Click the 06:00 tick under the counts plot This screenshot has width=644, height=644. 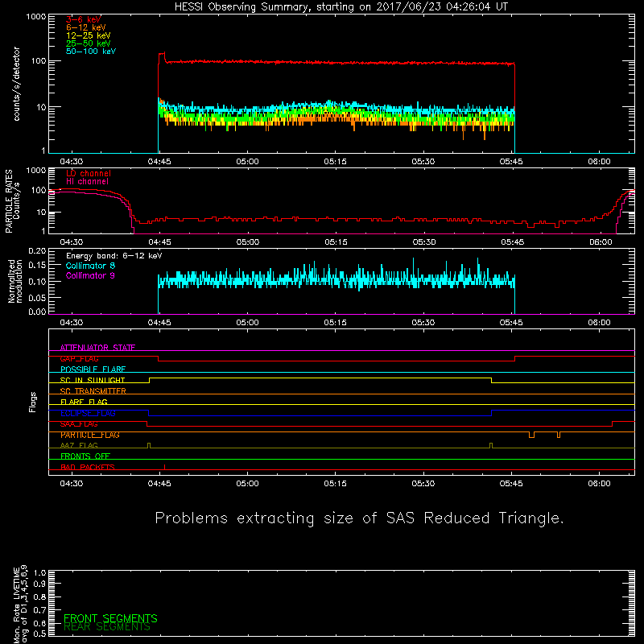point(599,162)
